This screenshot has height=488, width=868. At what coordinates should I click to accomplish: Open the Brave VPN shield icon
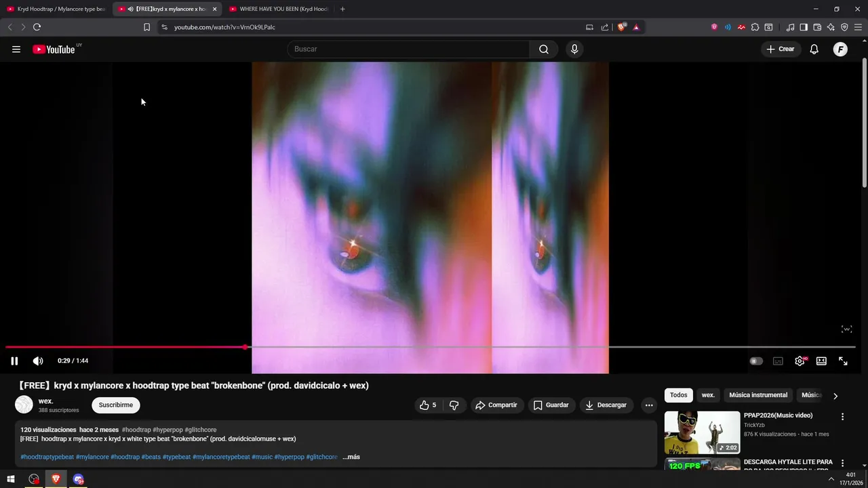coord(844,27)
